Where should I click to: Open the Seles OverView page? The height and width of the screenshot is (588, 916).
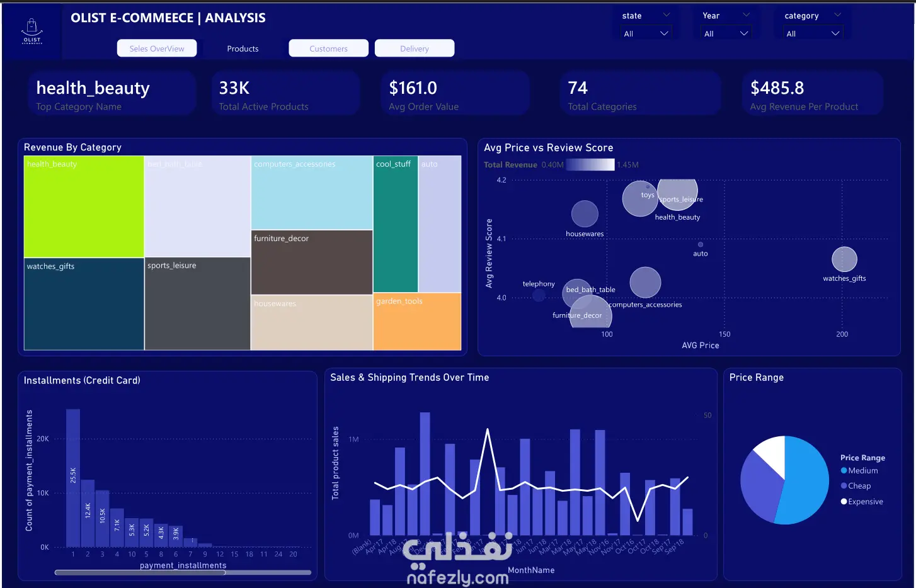tap(157, 48)
